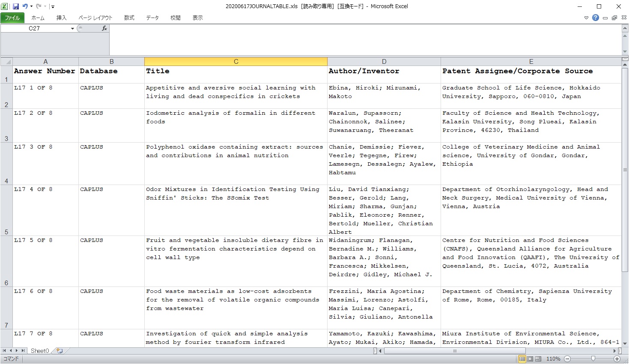Click the Save icon in the quick access toolbar
The width and height of the screenshot is (629, 364).
[16, 6]
